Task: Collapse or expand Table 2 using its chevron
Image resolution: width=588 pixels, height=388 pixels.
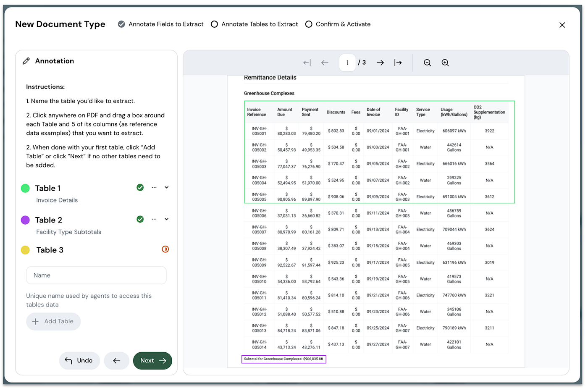Action: [x=166, y=219]
